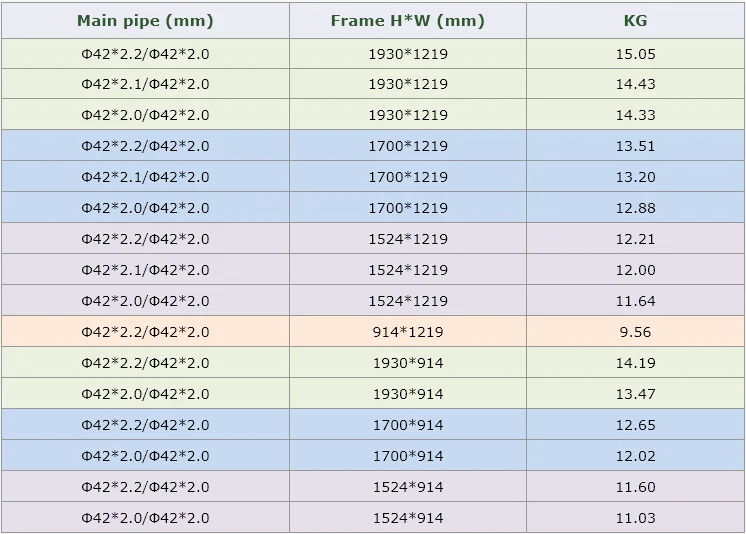The width and height of the screenshot is (746, 534).
Task: Select the 13.20 KG cell
Action: click(x=635, y=177)
